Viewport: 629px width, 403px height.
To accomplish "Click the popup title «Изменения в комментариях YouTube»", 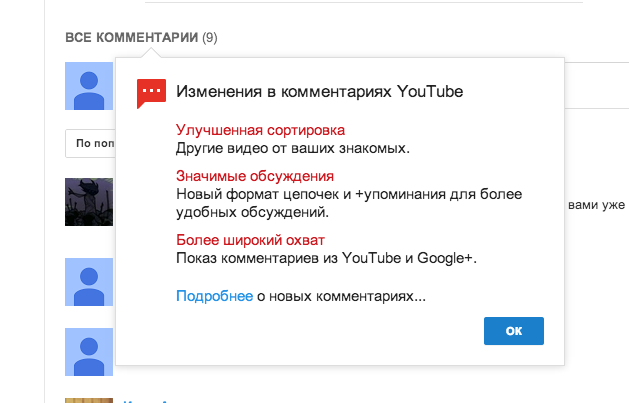I will click(x=319, y=92).
